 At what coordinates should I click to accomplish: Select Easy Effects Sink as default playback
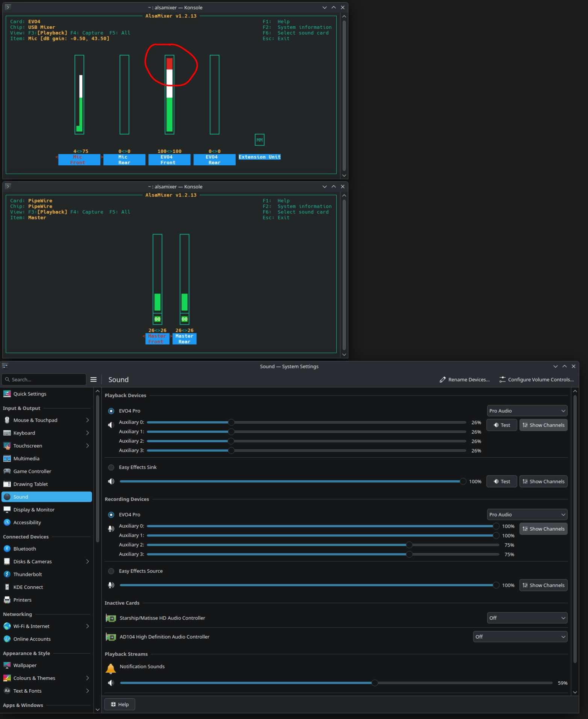click(111, 467)
